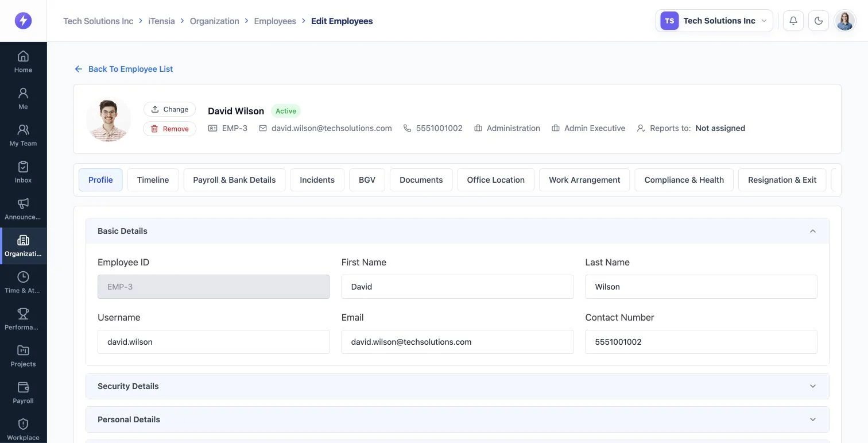Click the lightning bolt app logo
This screenshot has height=443, width=868.
pyautogui.click(x=23, y=21)
